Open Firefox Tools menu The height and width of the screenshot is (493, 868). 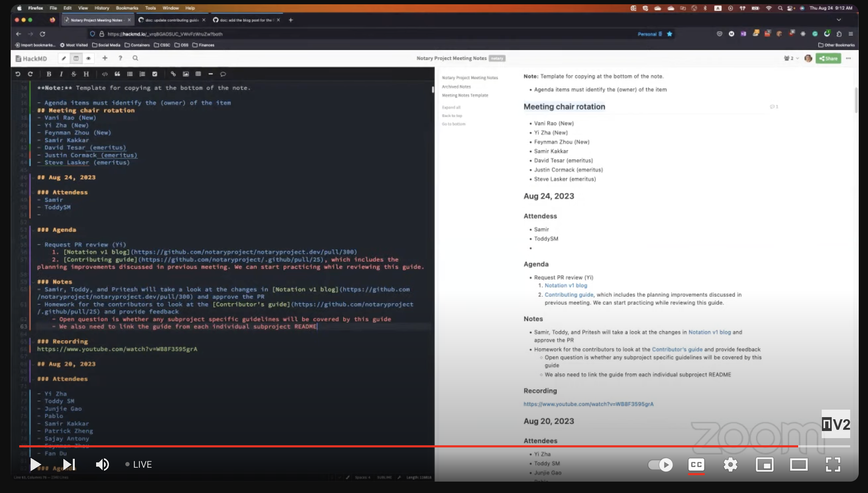tap(150, 8)
